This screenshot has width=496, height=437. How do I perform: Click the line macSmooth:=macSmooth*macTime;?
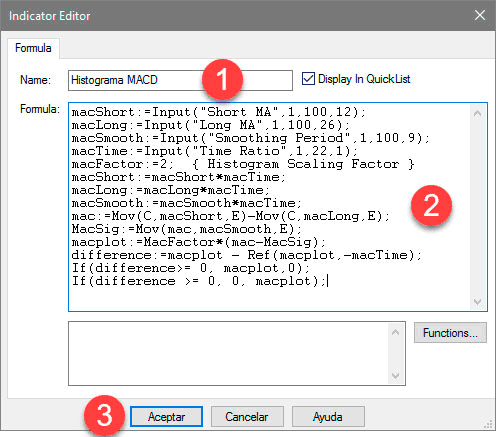(x=187, y=203)
